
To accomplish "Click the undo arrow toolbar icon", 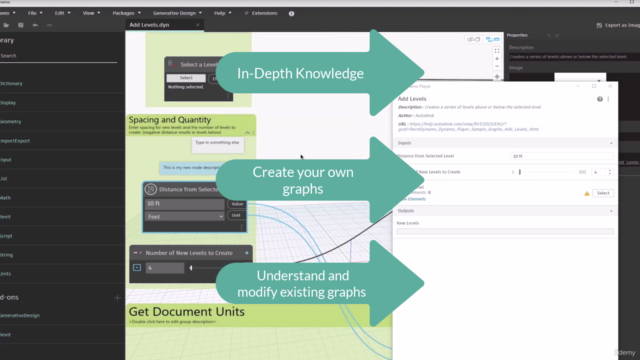I will point(35,25).
